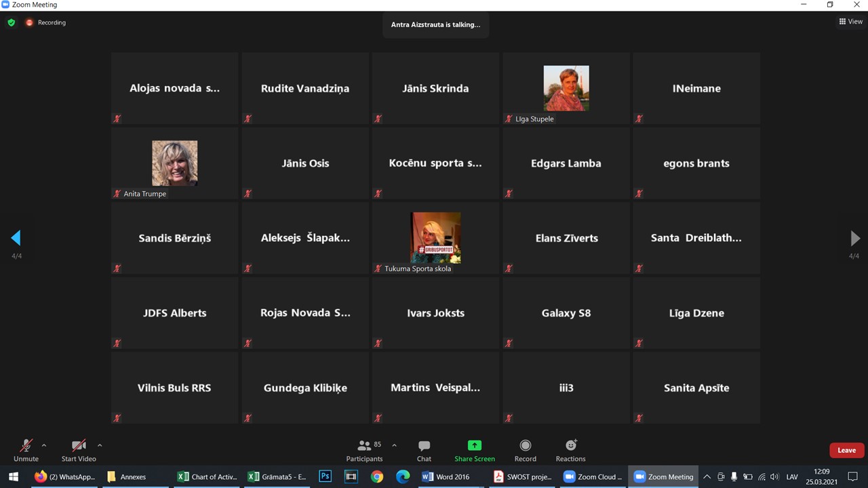Leave the meeting
868x488 pixels.
coord(846,450)
